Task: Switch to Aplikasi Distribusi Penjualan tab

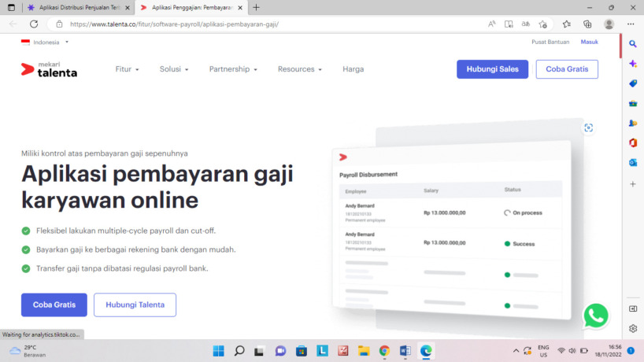Action: [x=80, y=7]
